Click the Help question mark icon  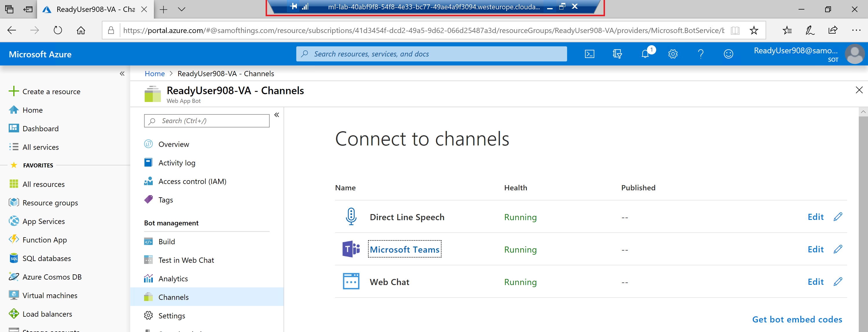coord(700,54)
